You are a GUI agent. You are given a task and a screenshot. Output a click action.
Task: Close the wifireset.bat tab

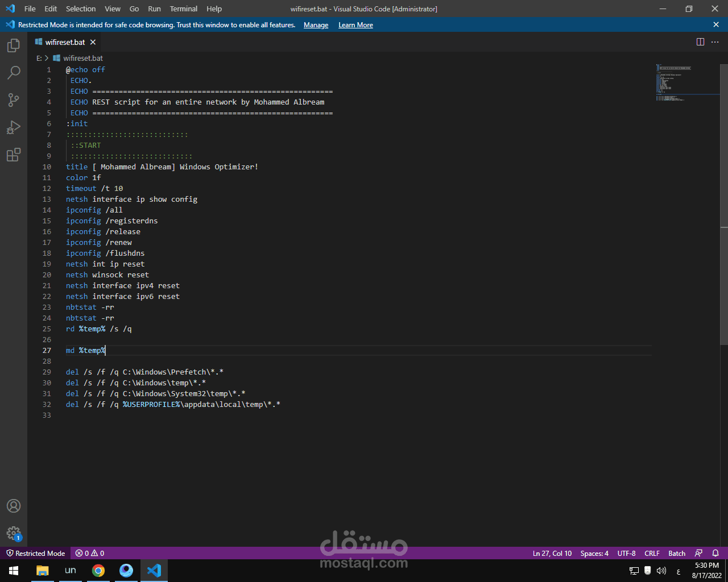click(93, 42)
